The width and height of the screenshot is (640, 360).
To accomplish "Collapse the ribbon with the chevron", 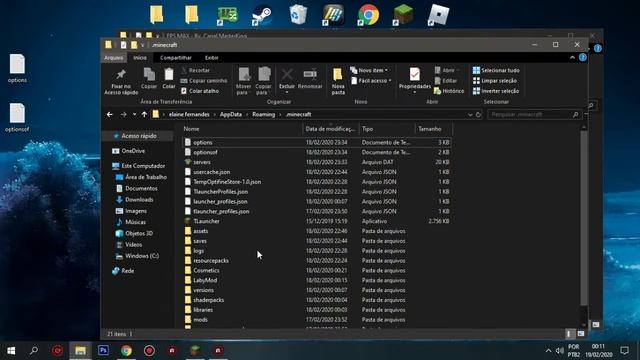I will tap(572, 58).
